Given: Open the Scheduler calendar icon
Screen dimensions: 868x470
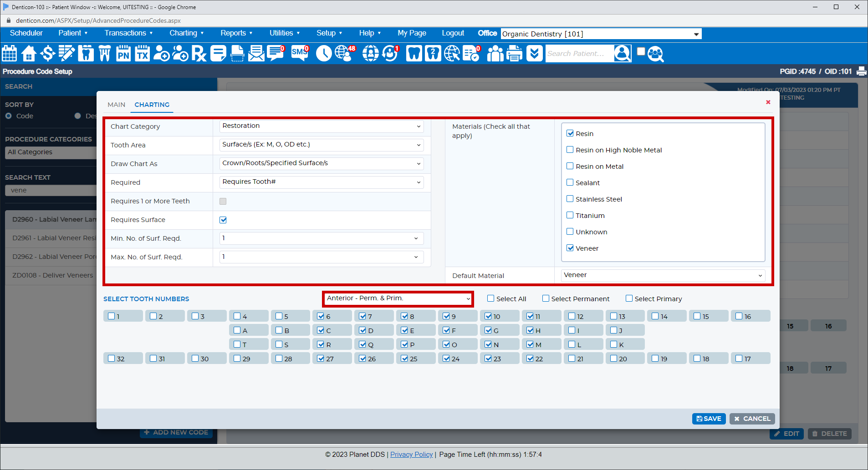Looking at the screenshot, I should pyautogui.click(x=9, y=53).
